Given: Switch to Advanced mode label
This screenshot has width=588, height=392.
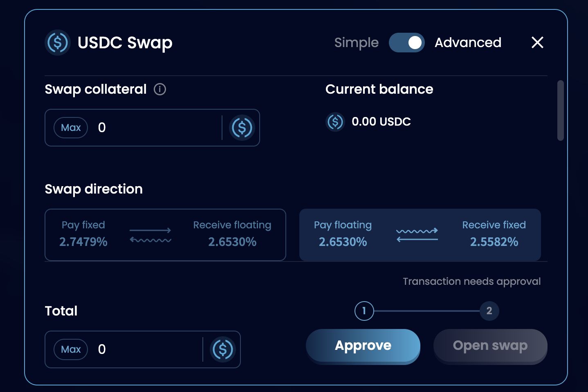Looking at the screenshot, I should (x=468, y=43).
